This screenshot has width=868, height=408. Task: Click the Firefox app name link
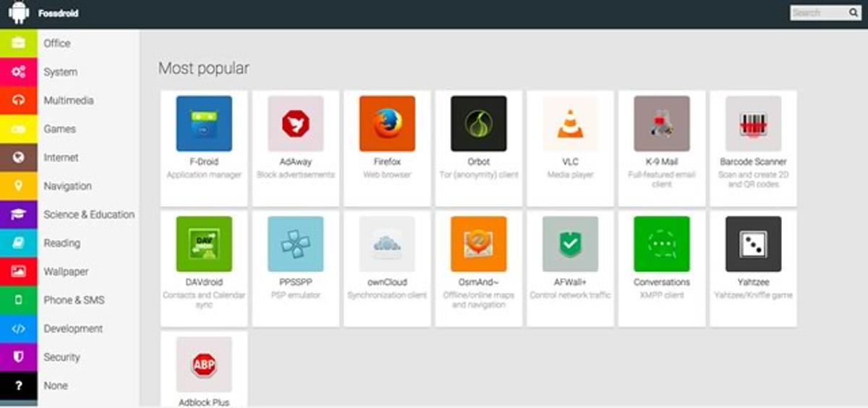pos(387,162)
